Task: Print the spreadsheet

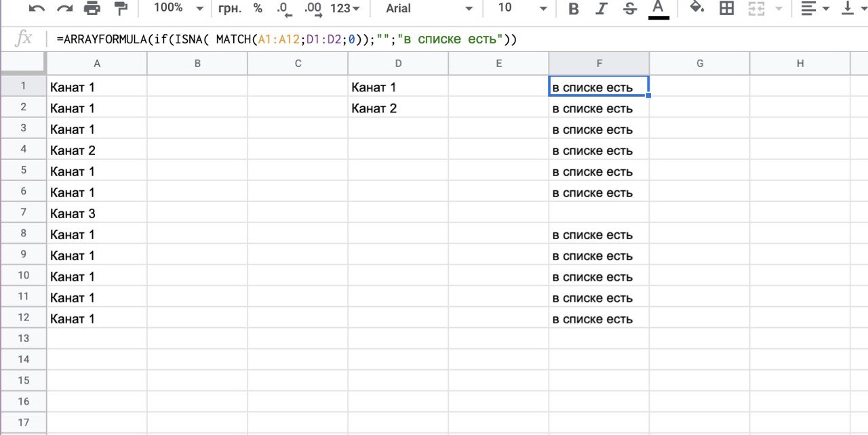Action: click(x=92, y=9)
